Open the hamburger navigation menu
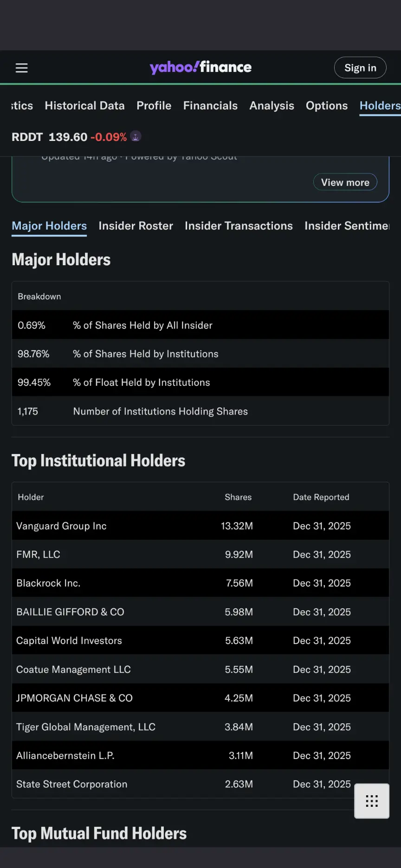The width and height of the screenshot is (401, 868). (x=22, y=68)
